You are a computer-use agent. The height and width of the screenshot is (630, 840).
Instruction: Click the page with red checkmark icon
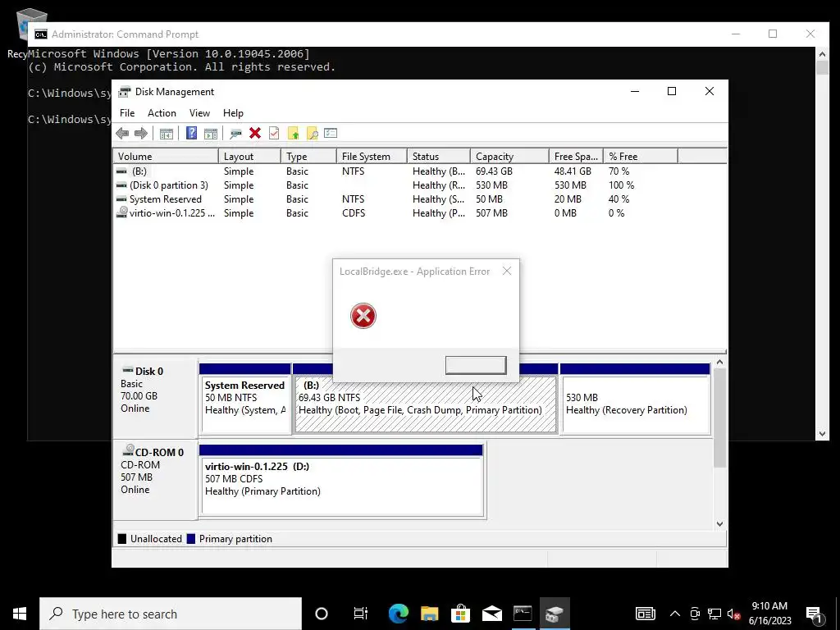click(274, 134)
